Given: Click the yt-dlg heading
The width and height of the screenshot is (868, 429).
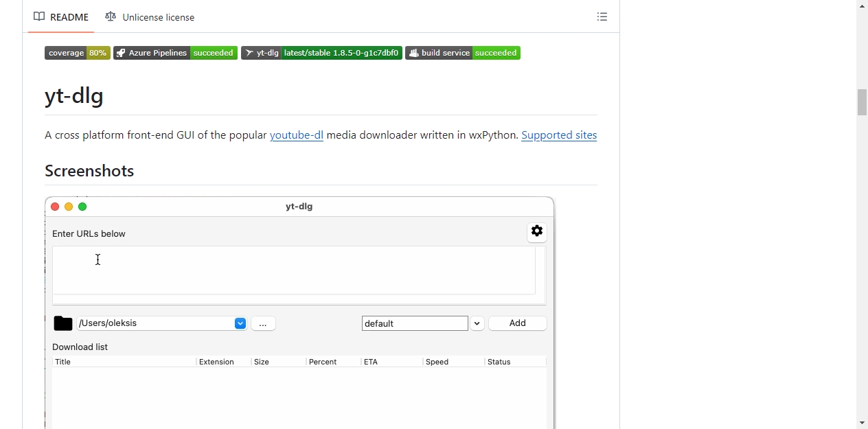Looking at the screenshot, I should [74, 95].
